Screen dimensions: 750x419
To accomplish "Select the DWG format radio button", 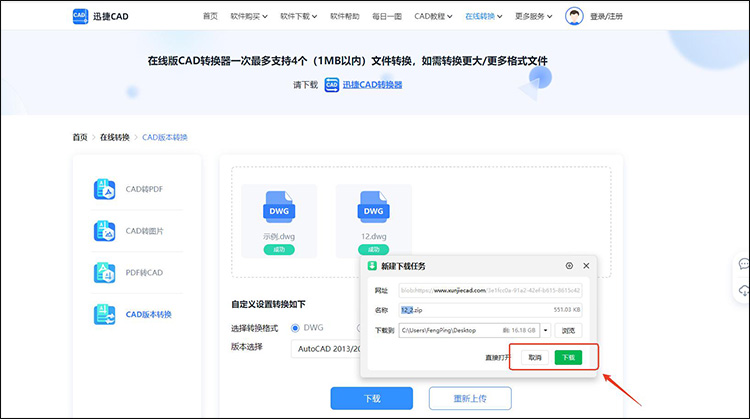I will (295, 328).
